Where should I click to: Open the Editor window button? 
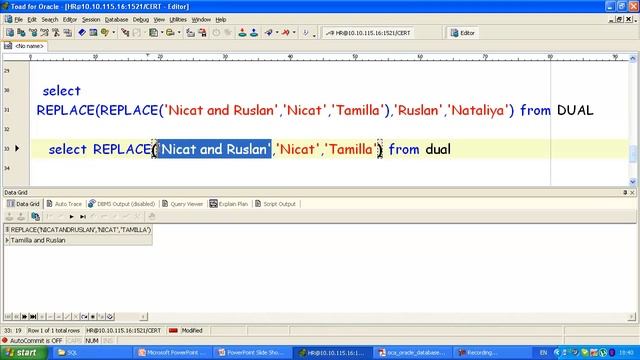point(462,33)
